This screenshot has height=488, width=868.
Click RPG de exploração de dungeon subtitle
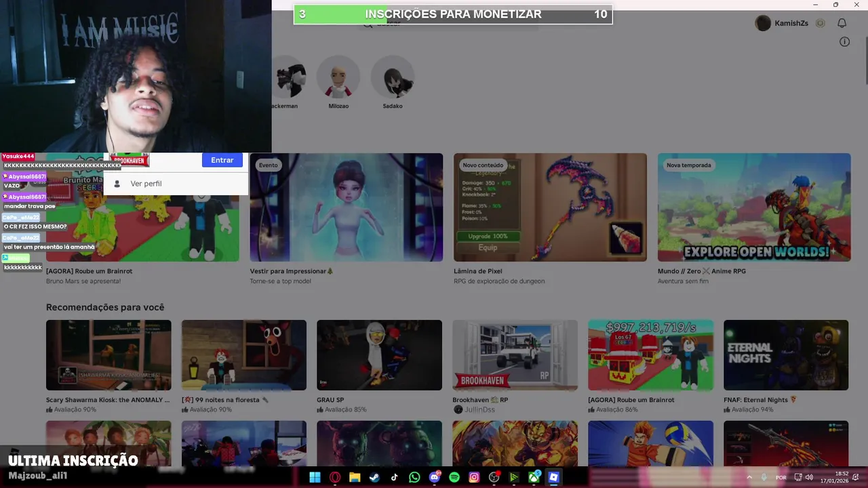499,281
